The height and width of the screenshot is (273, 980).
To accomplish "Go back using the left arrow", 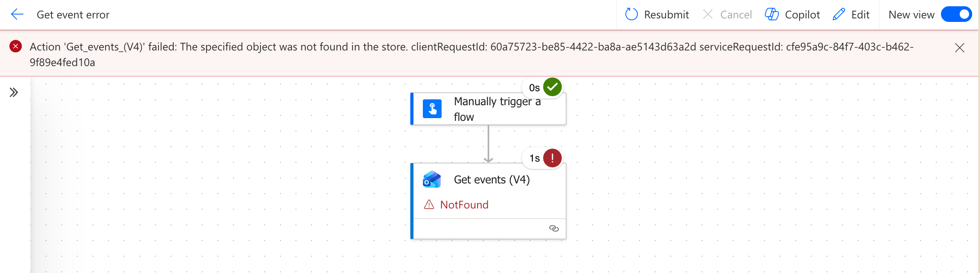I will pyautogui.click(x=17, y=15).
